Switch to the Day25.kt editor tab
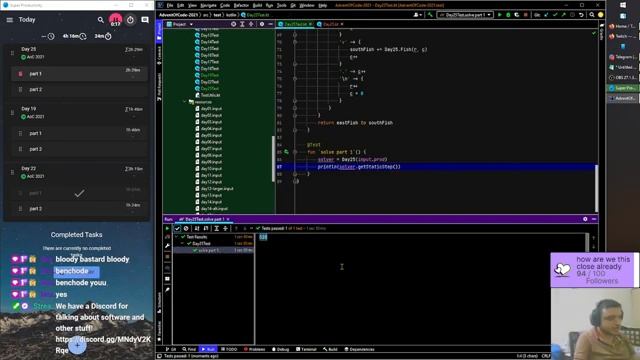The image size is (640, 360). click(x=330, y=24)
